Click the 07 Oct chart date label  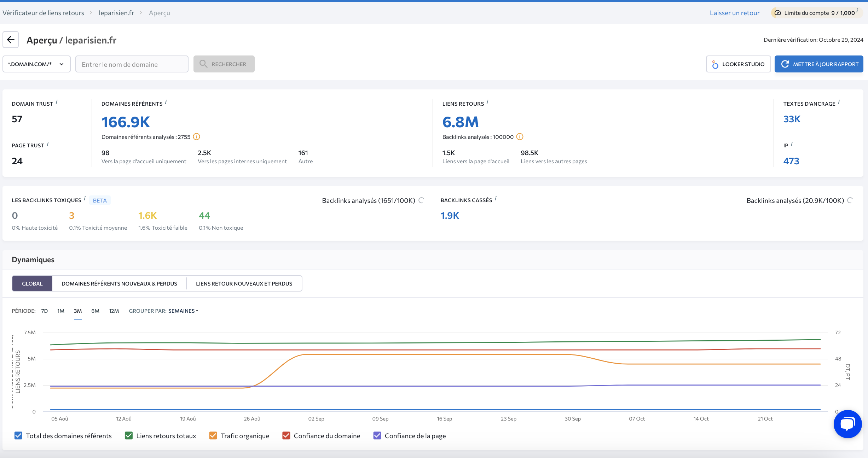[637, 418]
